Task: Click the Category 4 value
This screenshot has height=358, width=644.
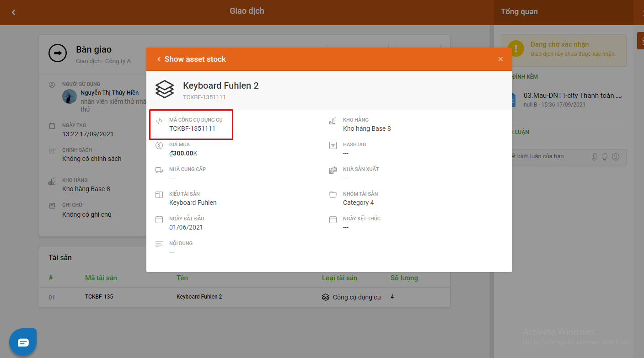Action: coord(358,203)
